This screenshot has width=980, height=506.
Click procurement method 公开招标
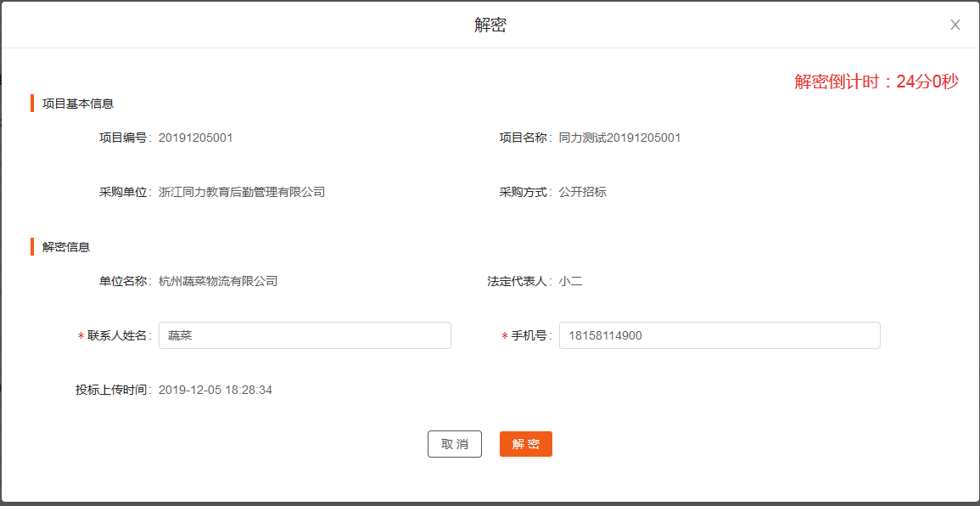583,192
